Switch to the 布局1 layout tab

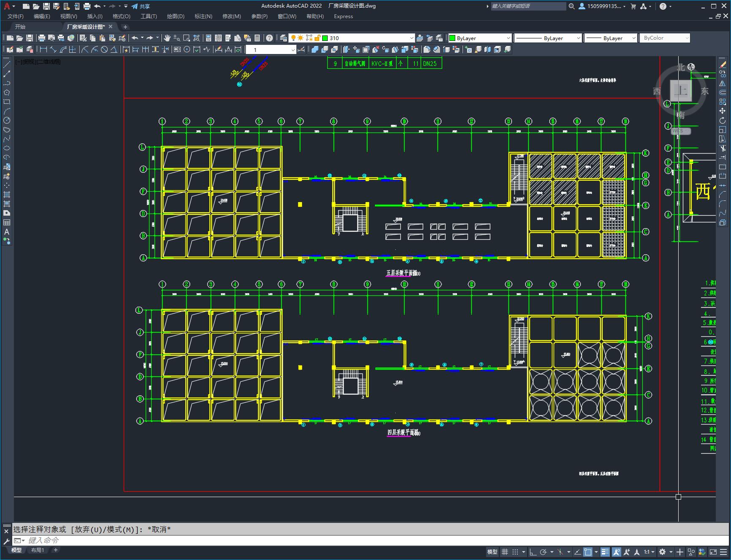click(37, 550)
